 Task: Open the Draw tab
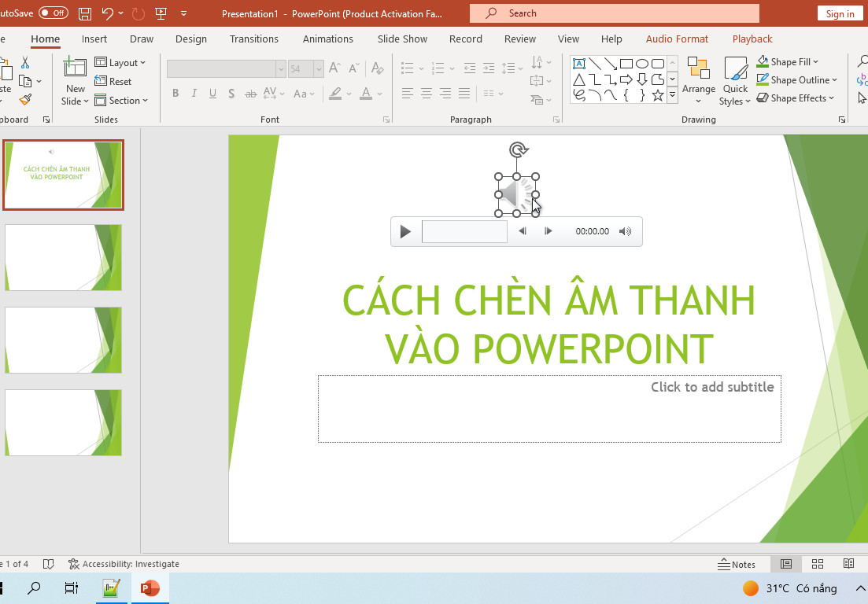[x=141, y=39]
